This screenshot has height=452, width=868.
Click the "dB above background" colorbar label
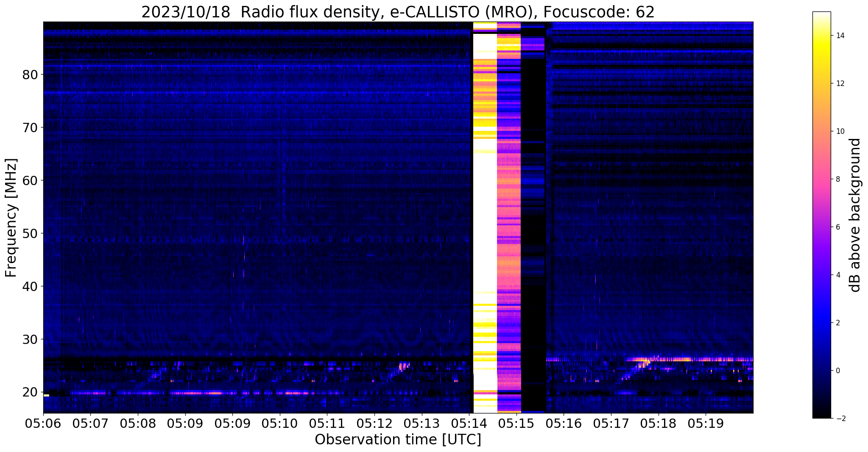[x=855, y=215]
